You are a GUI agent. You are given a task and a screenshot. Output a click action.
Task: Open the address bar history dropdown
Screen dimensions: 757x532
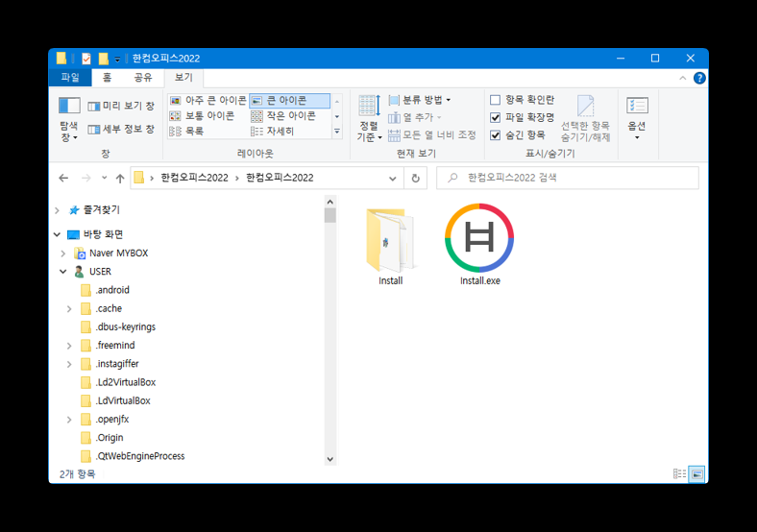[393, 179]
